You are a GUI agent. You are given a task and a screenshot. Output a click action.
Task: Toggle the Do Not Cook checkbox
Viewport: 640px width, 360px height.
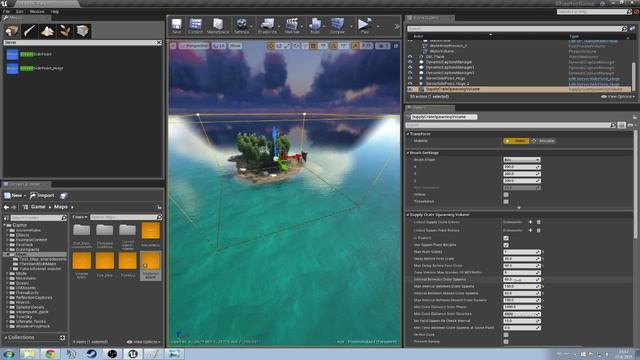coord(506,335)
